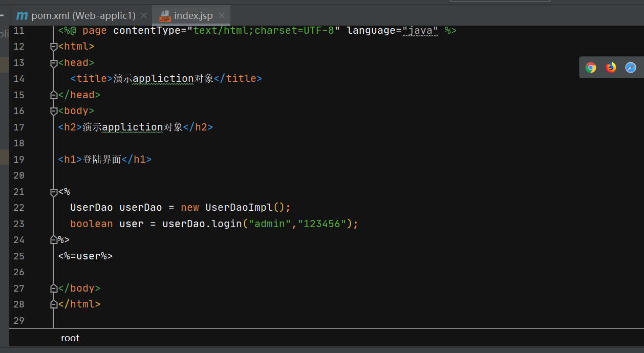This screenshot has width=644, height=353.
Task: Click the login method call on line 23
Action: [227, 224]
